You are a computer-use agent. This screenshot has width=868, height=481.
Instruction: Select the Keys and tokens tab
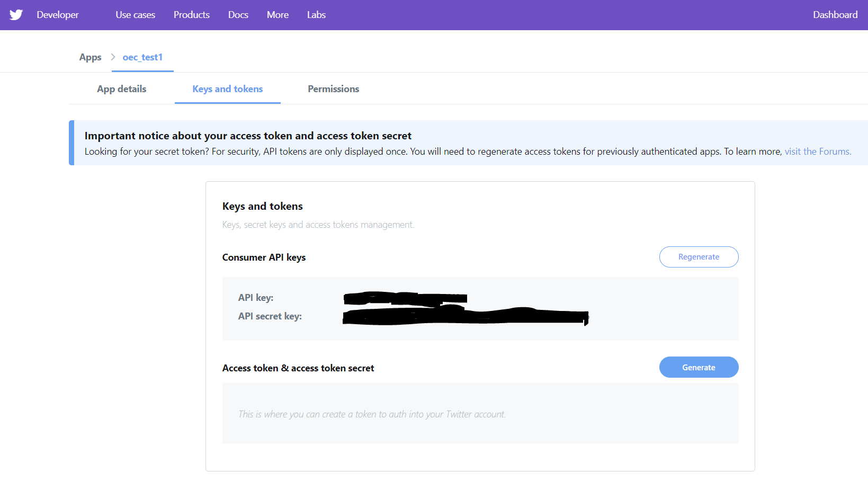(228, 89)
